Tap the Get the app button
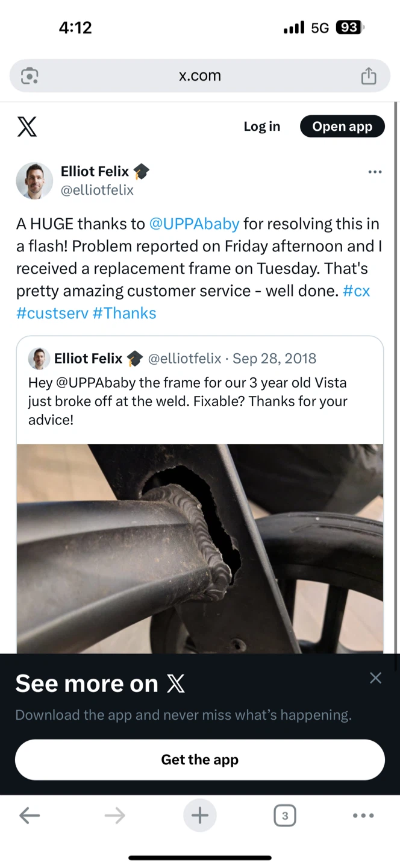 click(x=200, y=759)
